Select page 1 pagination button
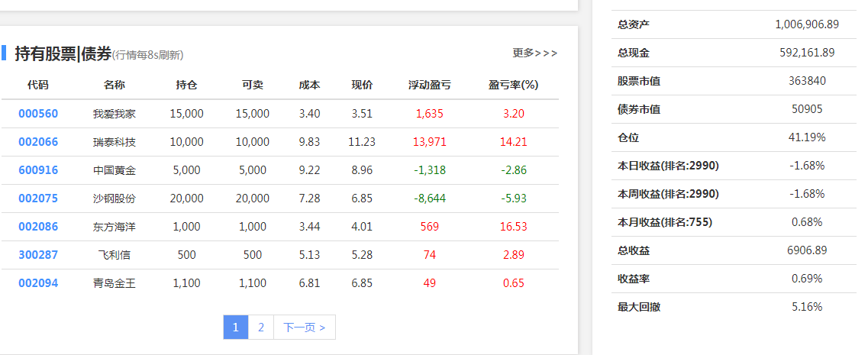This screenshot has width=868, height=355. pyautogui.click(x=236, y=328)
